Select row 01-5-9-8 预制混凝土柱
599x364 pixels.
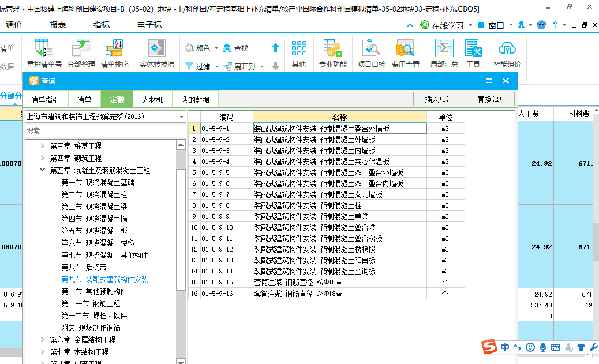(x=327, y=205)
